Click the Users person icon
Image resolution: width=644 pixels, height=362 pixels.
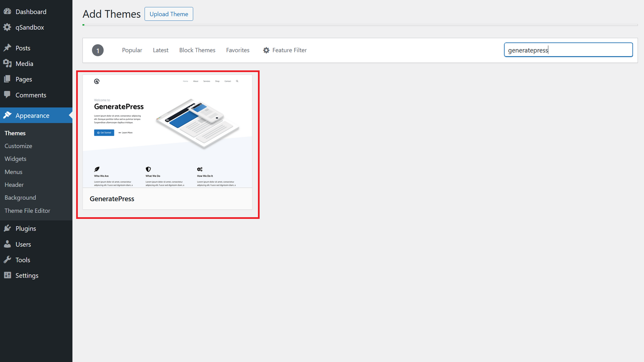pos(7,244)
